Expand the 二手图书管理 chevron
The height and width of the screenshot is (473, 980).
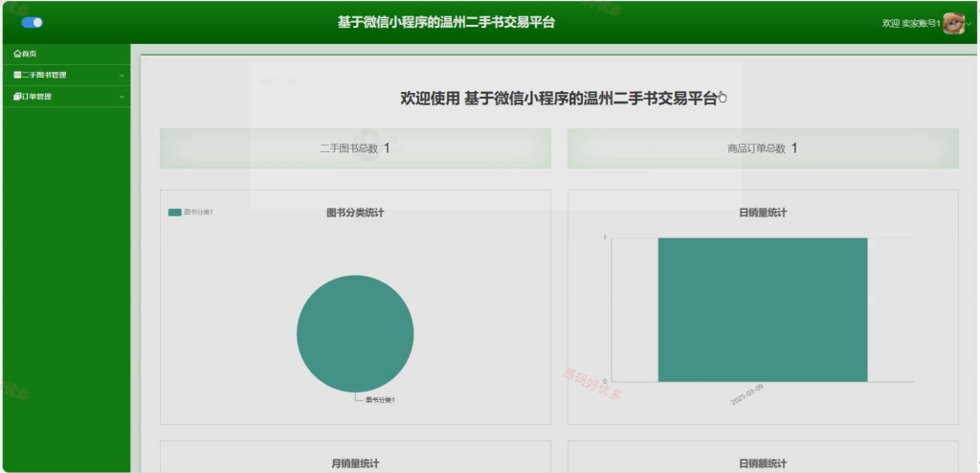(122, 76)
